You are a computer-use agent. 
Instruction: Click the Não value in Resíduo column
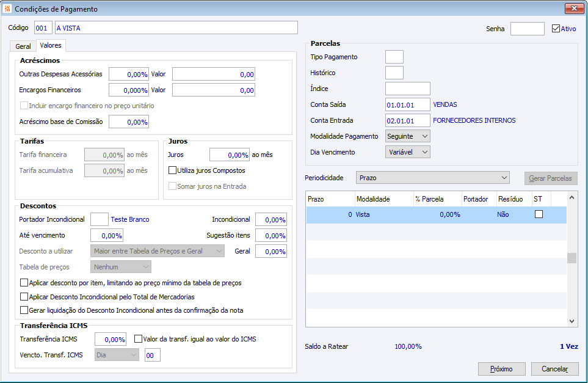503,214
